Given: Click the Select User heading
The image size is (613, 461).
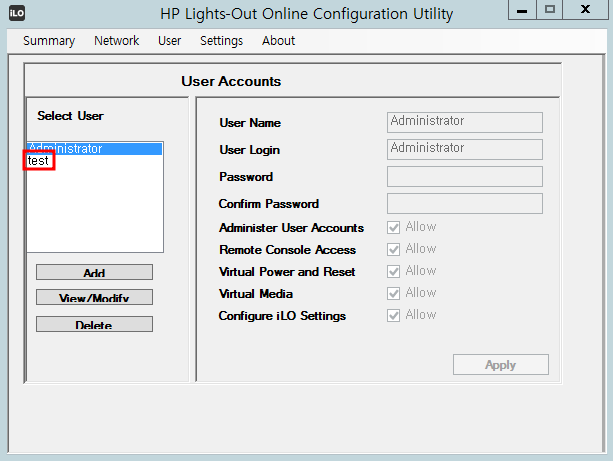Looking at the screenshot, I should tap(70, 116).
